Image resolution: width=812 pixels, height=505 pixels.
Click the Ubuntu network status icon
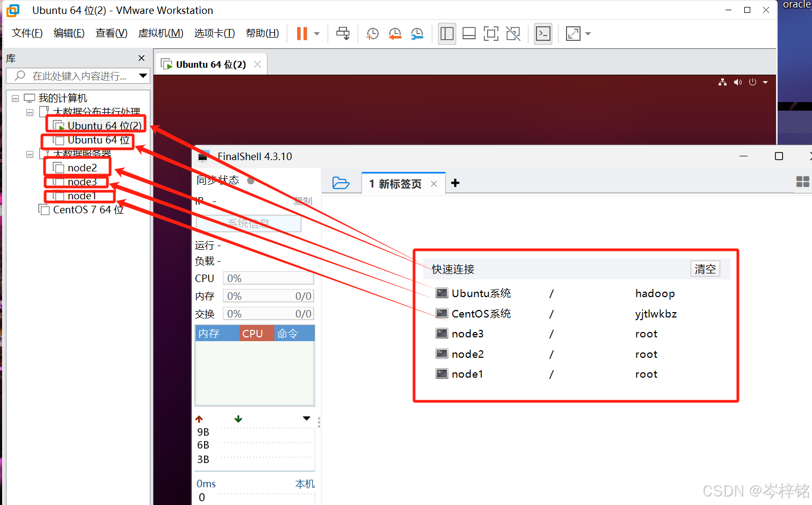(722, 82)
